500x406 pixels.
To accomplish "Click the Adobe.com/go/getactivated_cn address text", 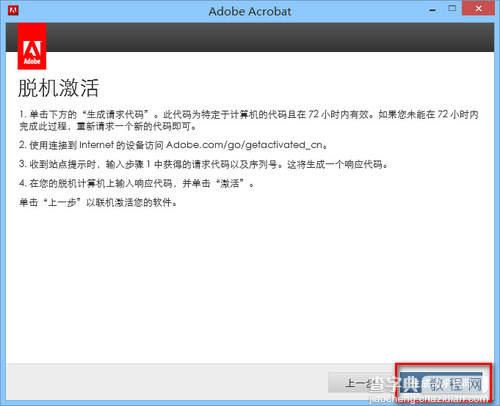I will point(244,145).
